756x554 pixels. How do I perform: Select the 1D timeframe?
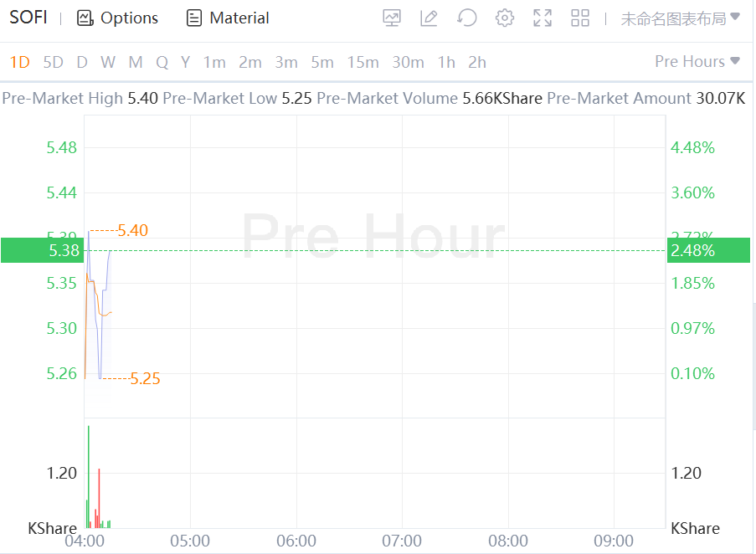(x=19, y=62)
